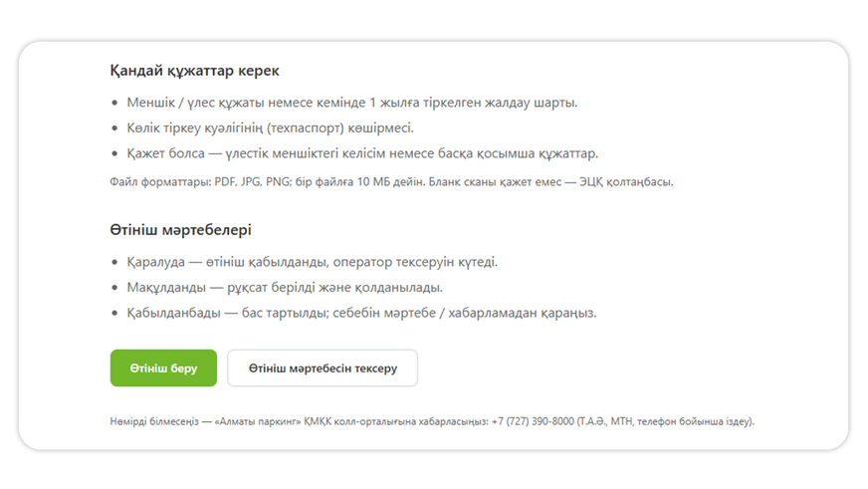This screenshot has height=489, width=868.
Task: Click the ЭЦҚ қолтаңбасы text
Action: click(626, 181)
